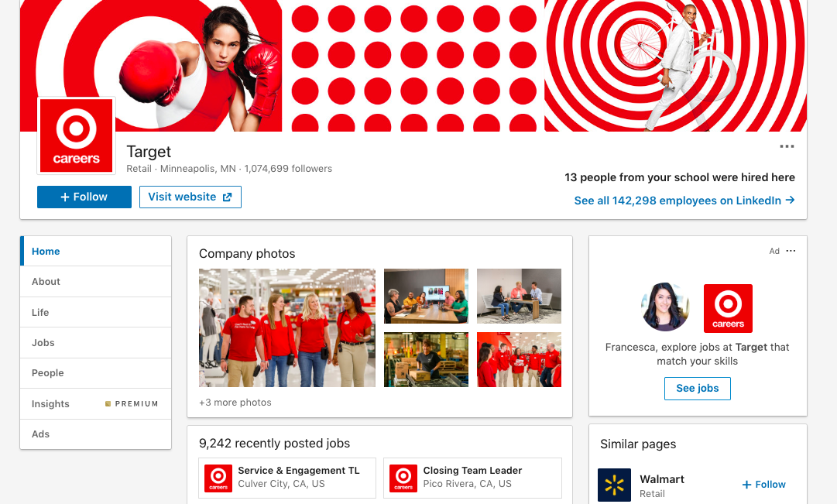Click the '1,074,699 followers' text
This screenshot has height=504, width=837.
[288, 169]
